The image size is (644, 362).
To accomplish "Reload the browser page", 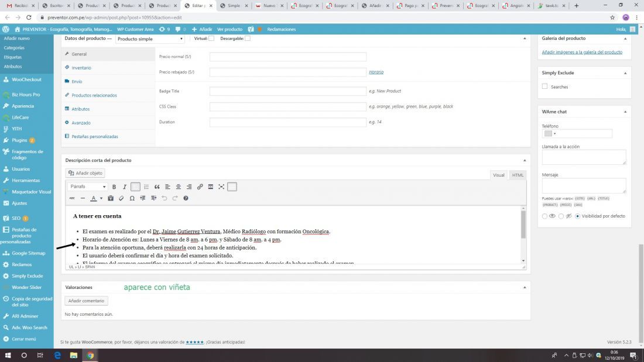I will [29, 17].
